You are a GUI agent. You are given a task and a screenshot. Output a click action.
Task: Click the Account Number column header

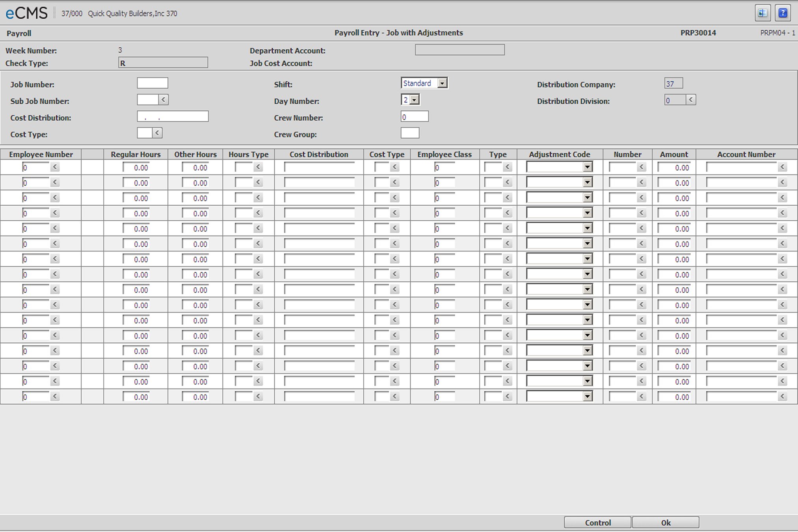746,154
